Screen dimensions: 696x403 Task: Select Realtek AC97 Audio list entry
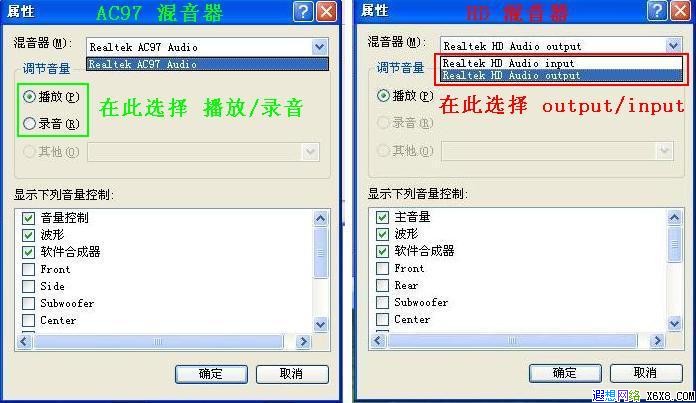(x=208, y=64)
